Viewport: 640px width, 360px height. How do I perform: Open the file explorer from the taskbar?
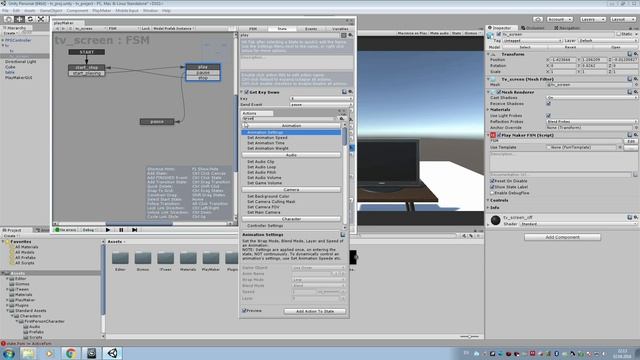(29, 353)
